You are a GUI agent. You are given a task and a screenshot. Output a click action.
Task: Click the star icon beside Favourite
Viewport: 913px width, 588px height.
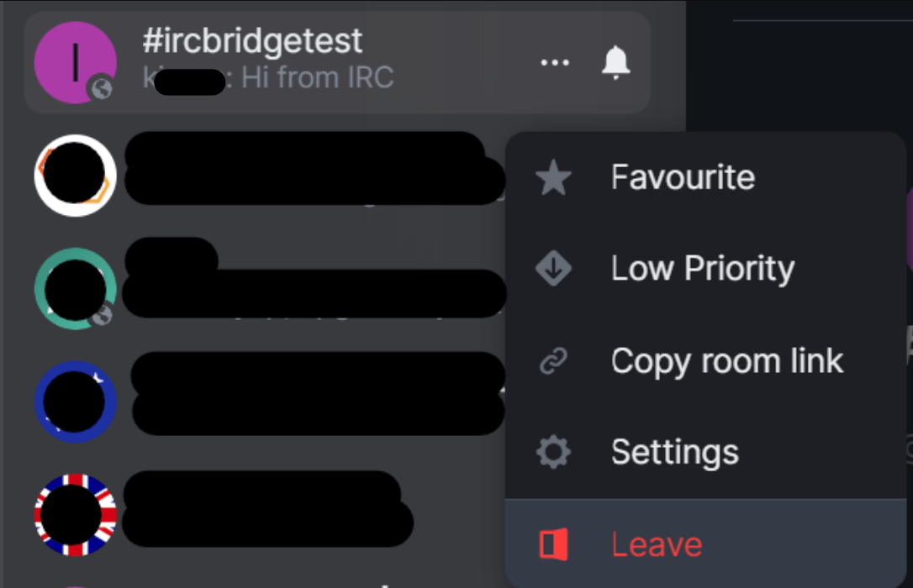[553, 177]
